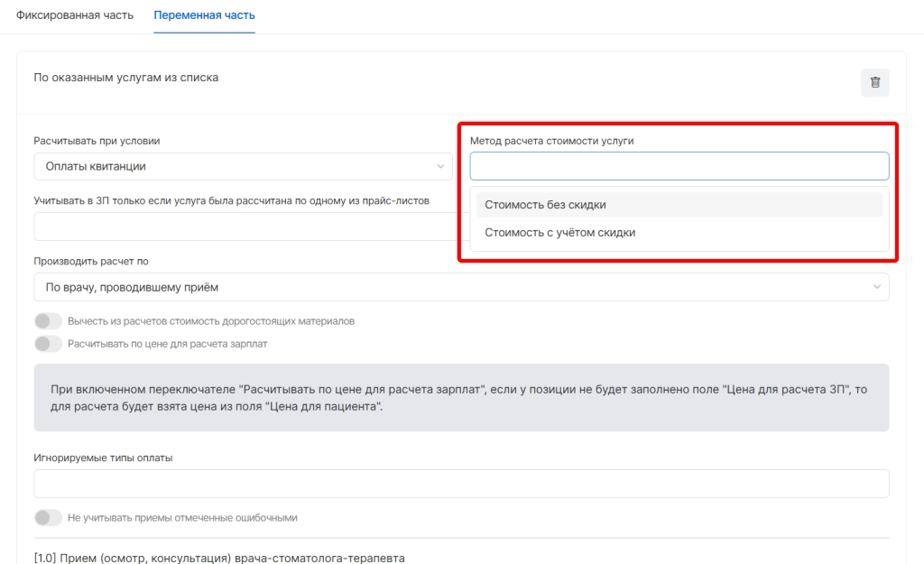The height and width of the screenshot is (564, 924).
Task: Switch to the Фиксированная часть tab
Action: [x=75, y=16]
